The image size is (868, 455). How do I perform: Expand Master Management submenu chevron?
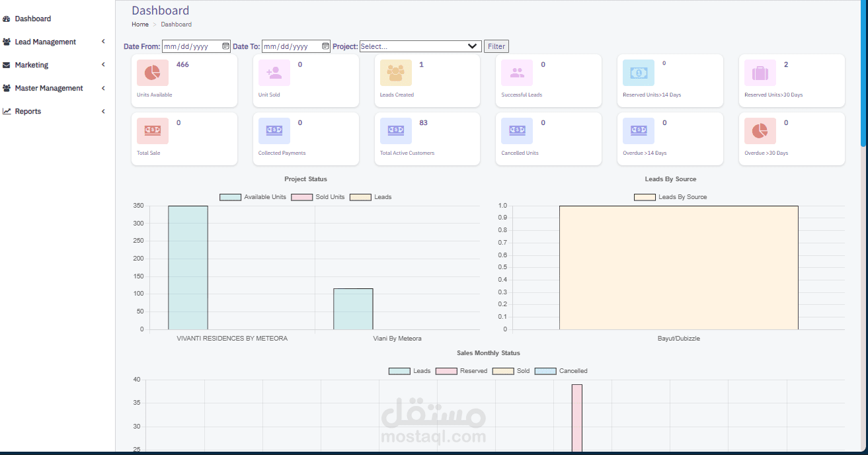click(x=103, y=88)
